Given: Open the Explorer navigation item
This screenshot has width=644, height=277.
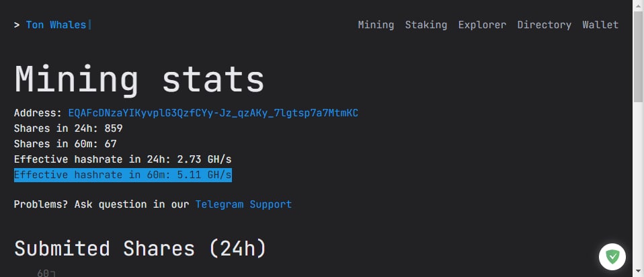Looking at the screenshot, I should tap(482, 25).
